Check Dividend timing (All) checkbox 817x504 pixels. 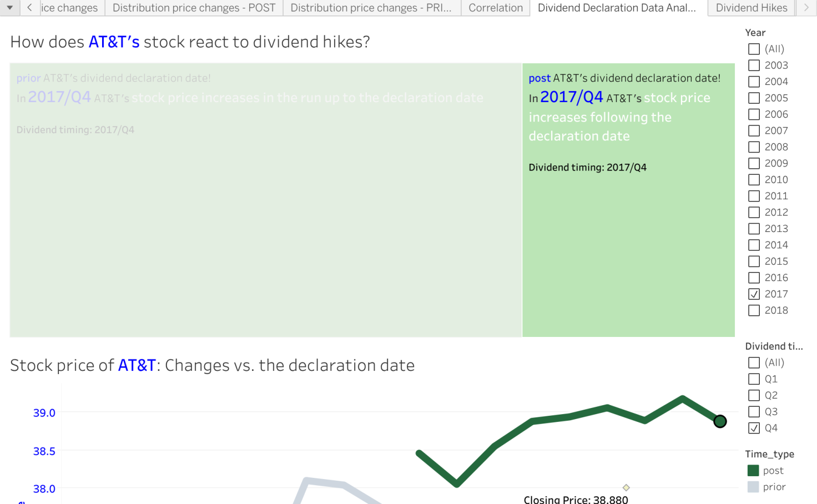pos(754,362)
